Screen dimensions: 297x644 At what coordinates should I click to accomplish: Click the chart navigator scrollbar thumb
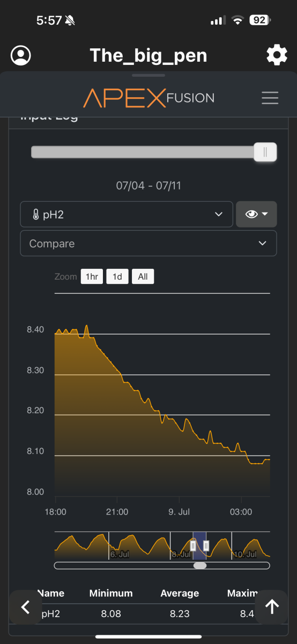click(x=200, y=565)
